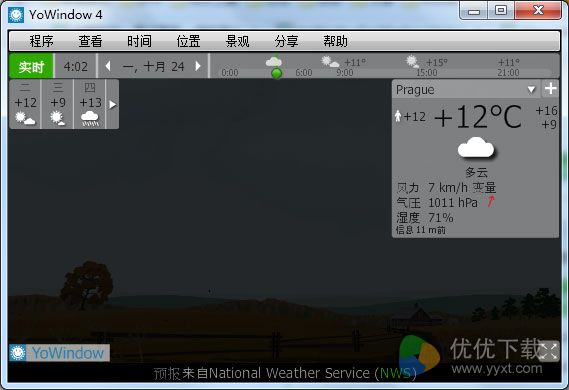Screen dimensions: 569x390
Task: Open the 时间 menu
Action: [x=139, y=41]
